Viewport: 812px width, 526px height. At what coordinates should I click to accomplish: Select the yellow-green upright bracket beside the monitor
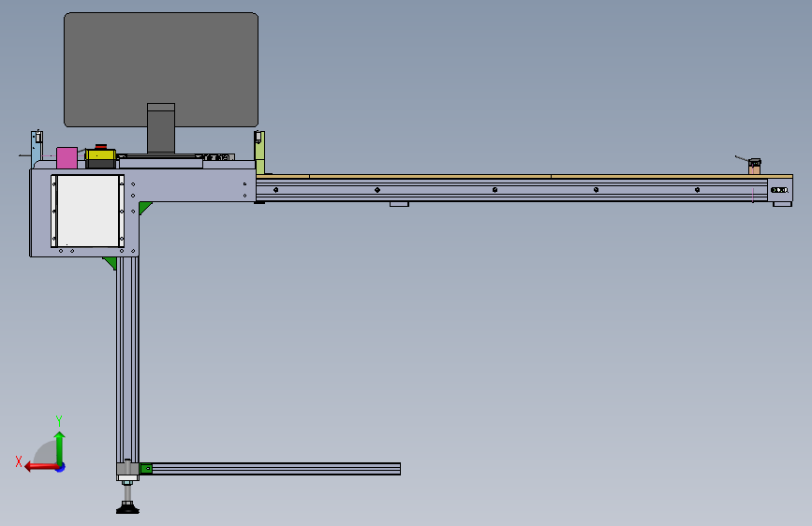260,153
